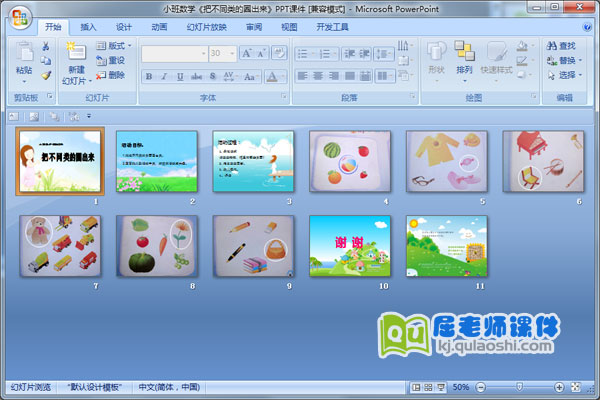Image resolution: width=600 pixels, height=400 pixels.
Task: Click the Shapes gallery icon
Action: [437, 52]
